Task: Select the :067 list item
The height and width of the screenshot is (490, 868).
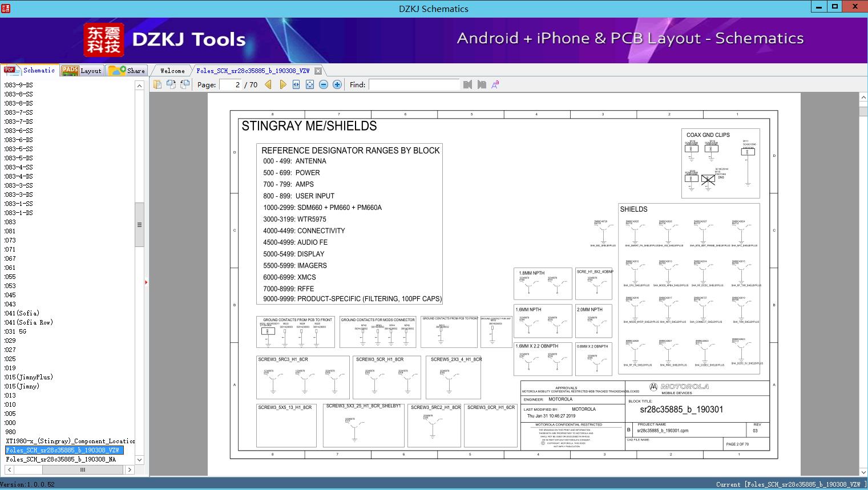Action: click(x=10, y=258)
